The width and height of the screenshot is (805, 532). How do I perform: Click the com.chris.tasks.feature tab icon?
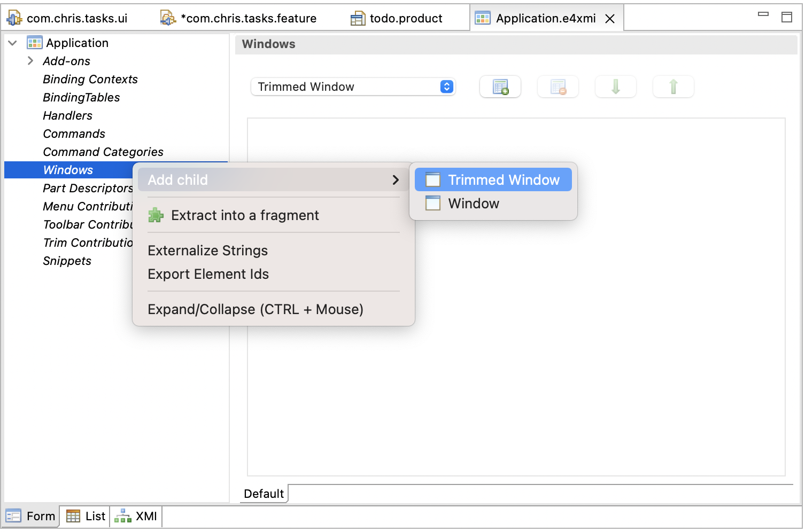pyautogui.click(x=168, y=18)
